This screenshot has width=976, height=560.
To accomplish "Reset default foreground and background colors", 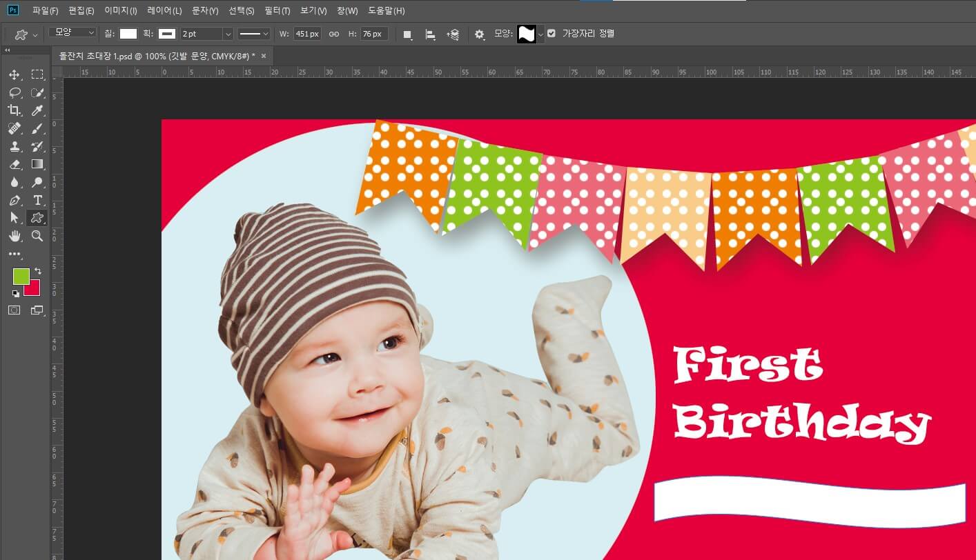I will click(x=15, y=294).
